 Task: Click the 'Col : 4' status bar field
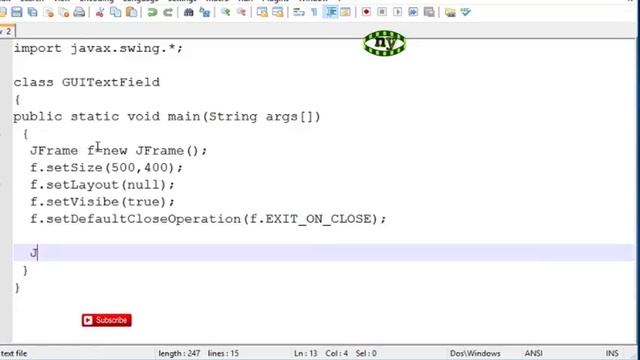pos(336,353)
